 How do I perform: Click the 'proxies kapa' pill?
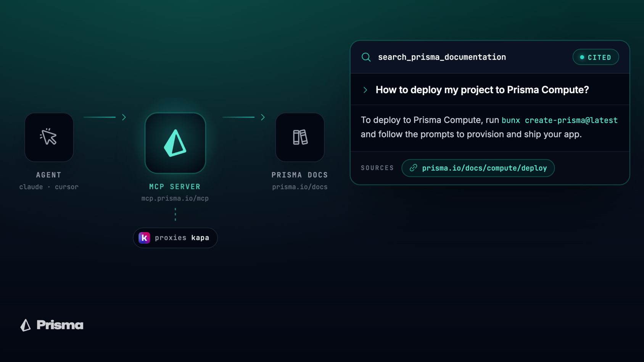click(x=175, y=238)
